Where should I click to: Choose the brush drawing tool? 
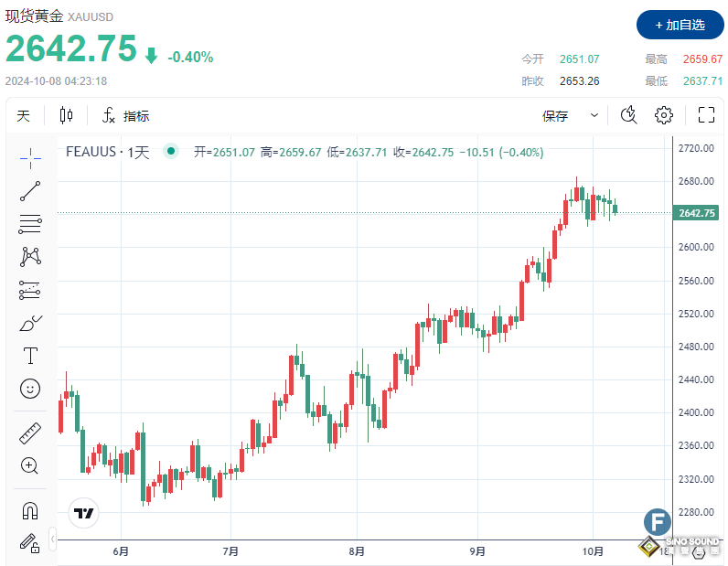pyautogui.click(x=30, y=323)
